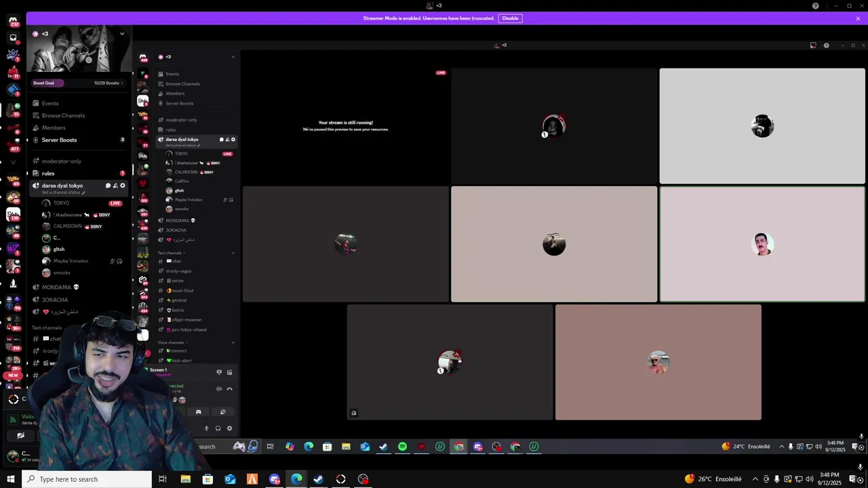This screenshot has height=488, width=868.
Task: Toggle deafen headphones in user panel
Action: point(218,428)
